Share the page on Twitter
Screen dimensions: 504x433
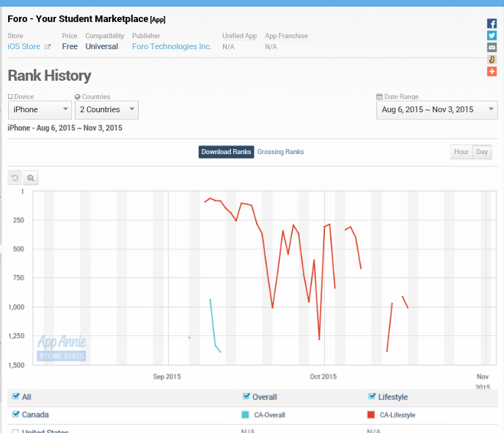(x=492, y=35)
